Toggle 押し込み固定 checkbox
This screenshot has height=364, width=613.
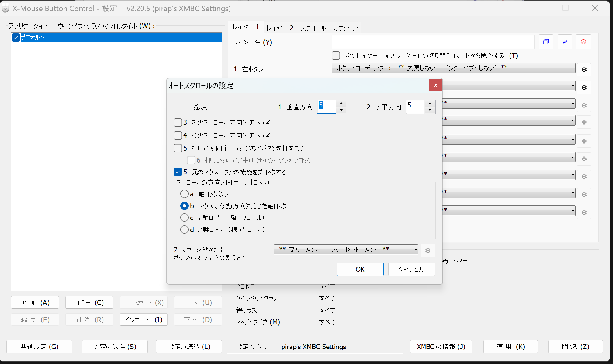pyautogui.click(x=178, y=148)
